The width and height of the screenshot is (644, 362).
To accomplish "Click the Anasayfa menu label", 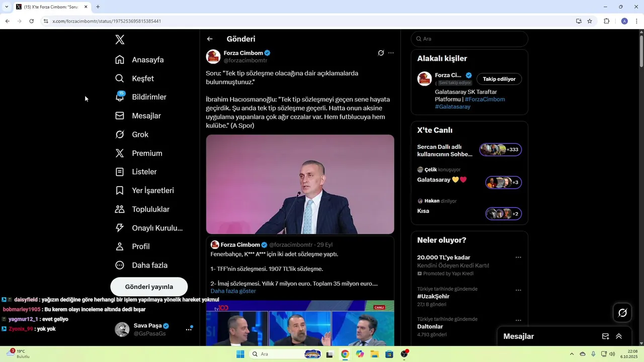I will click(x=148, y=60).
